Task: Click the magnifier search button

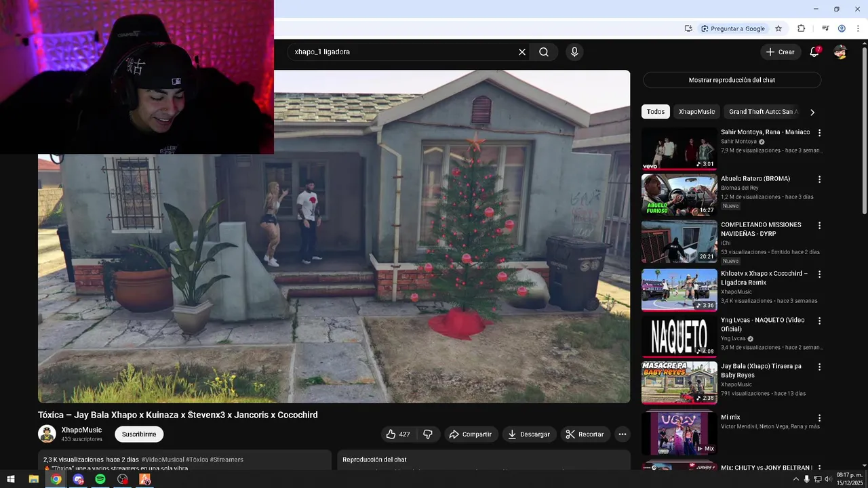Action: [x=544, y=52]
